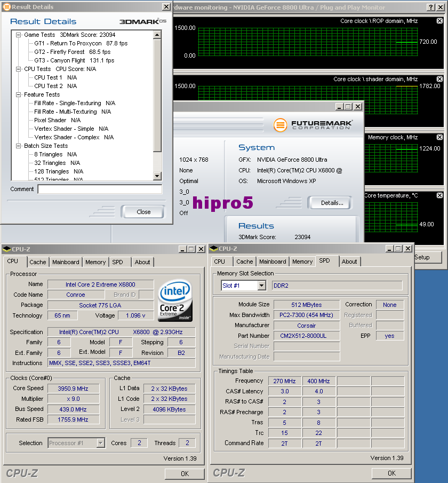Click the orange icon on Result Details title bar

(x=6, y=7)
